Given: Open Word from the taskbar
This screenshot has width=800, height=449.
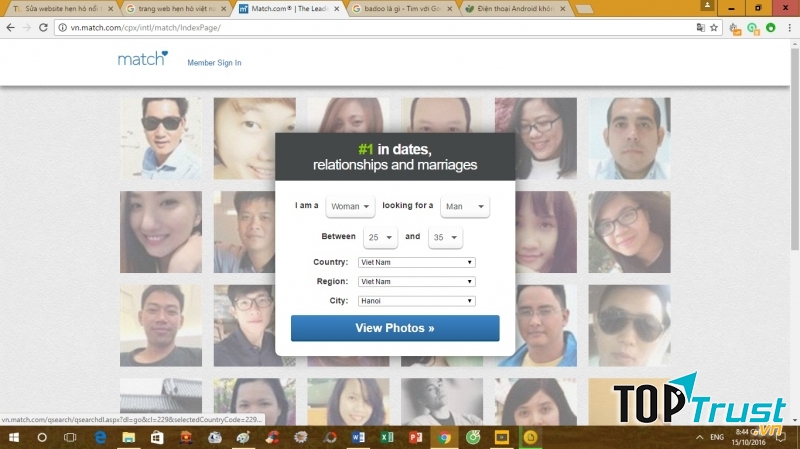Looking at the screenshot, I should (x=358, y=437).
